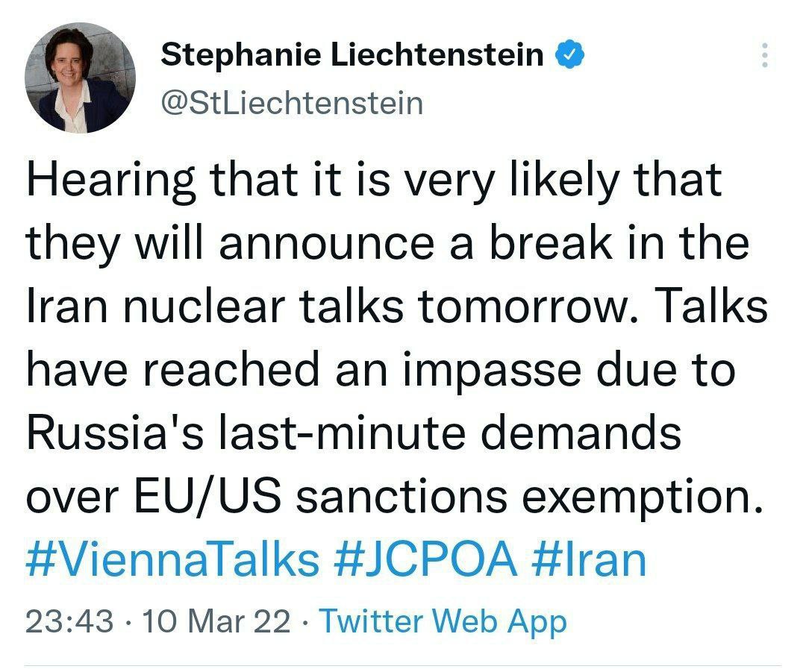Open the #Iran hashtag
The width and height of the screenshot is (806, 672).
589,559
